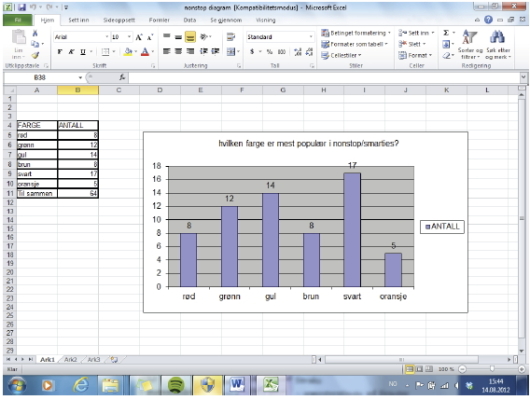Click the Wrap Text icon
This screenshot has width=530, height=400.
(x=231, y=37)
